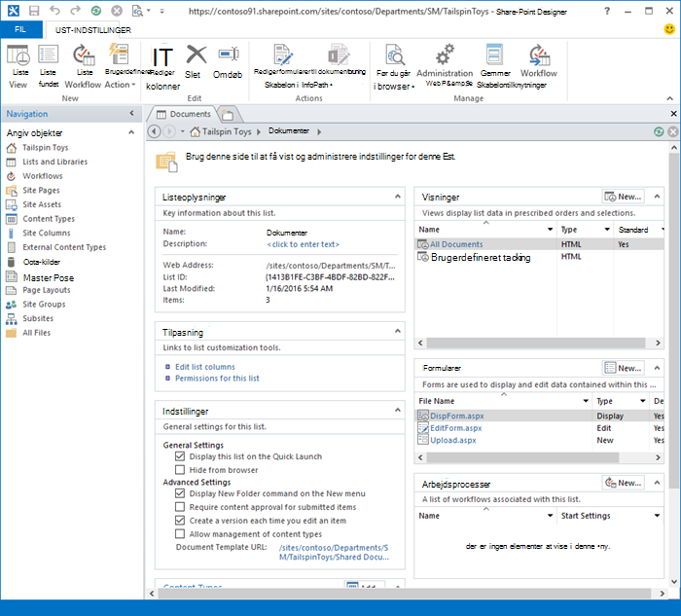This screenshot has height=616, width=681.
Task: Open DispForm.aspx in the forms list
Action: (x=457, y=417)
